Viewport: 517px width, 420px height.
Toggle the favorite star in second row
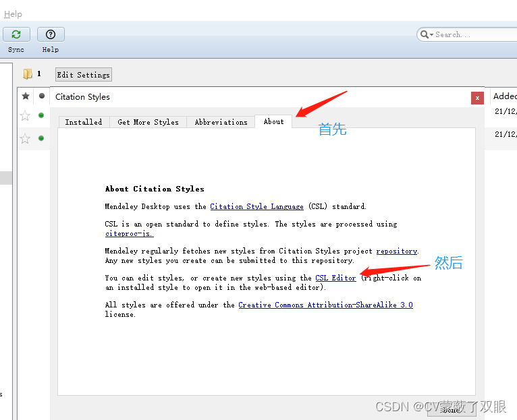(x=25, y=138)
